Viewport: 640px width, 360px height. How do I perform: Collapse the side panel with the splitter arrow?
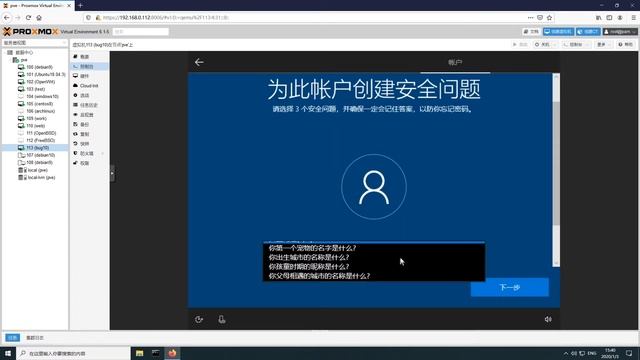coord(112,173)
